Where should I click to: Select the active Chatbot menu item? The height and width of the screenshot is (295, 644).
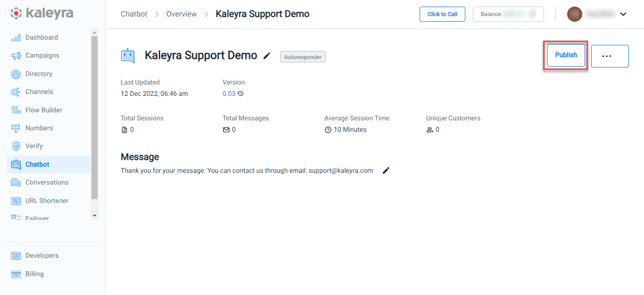tap(49, 164)
